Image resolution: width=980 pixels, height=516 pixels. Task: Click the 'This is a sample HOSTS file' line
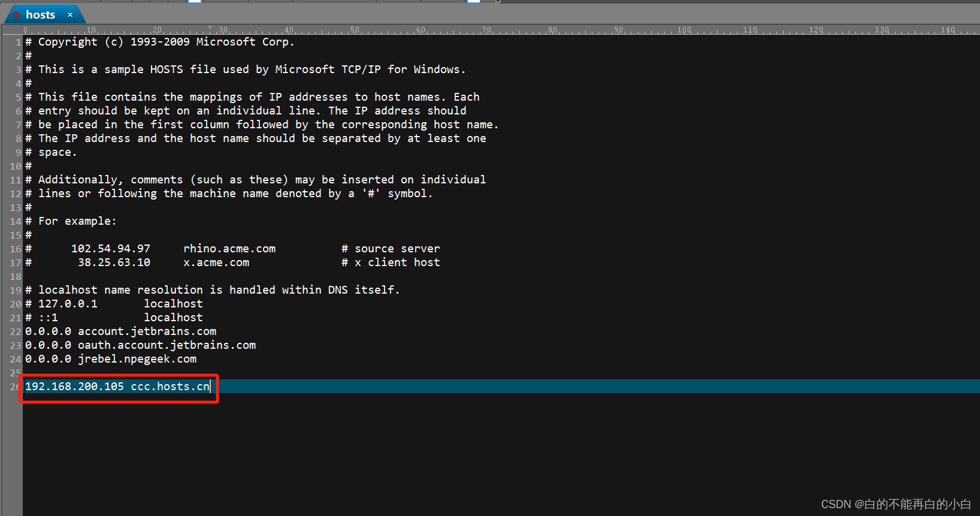coord(245,70)
